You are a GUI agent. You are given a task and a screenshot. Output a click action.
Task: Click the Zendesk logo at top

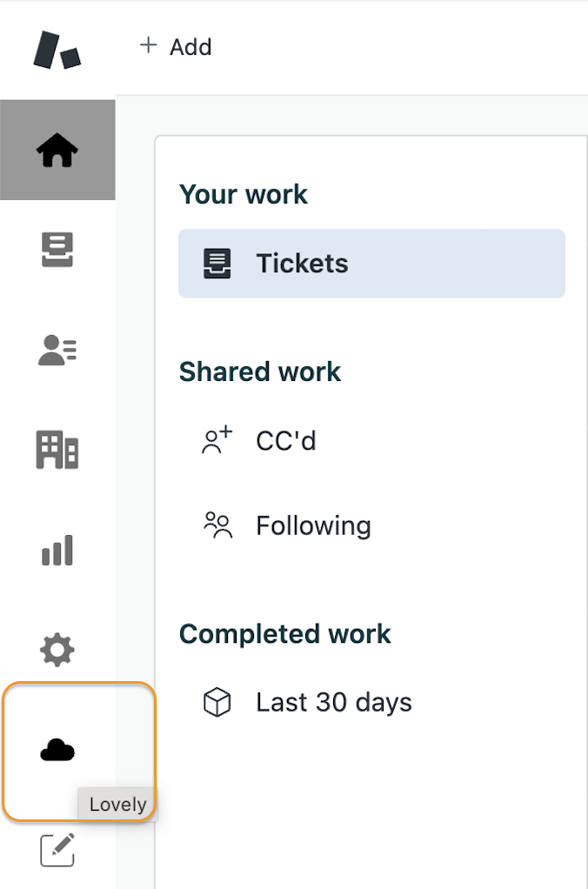pyautogui.click(x=57, y=50)
